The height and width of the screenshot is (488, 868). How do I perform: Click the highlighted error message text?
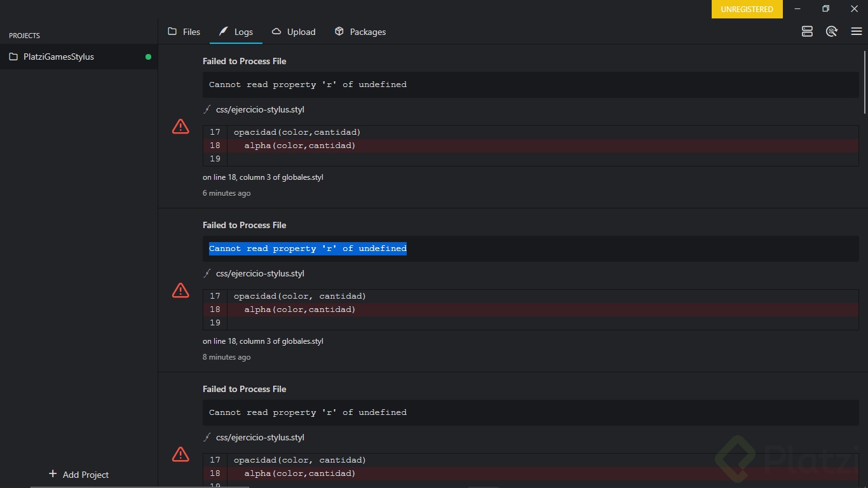308,248
